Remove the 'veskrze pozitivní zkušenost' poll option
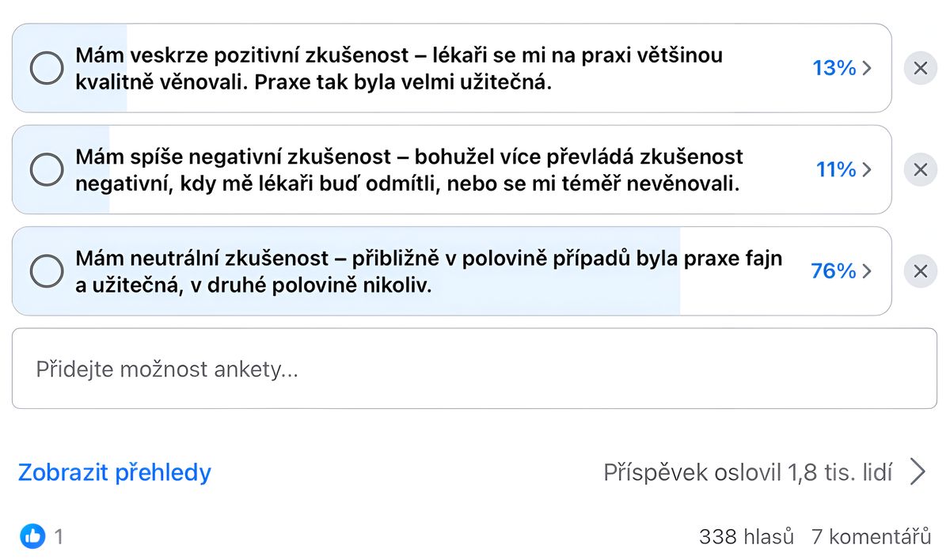The image size is (950, 560). click(x=921, y=68)
